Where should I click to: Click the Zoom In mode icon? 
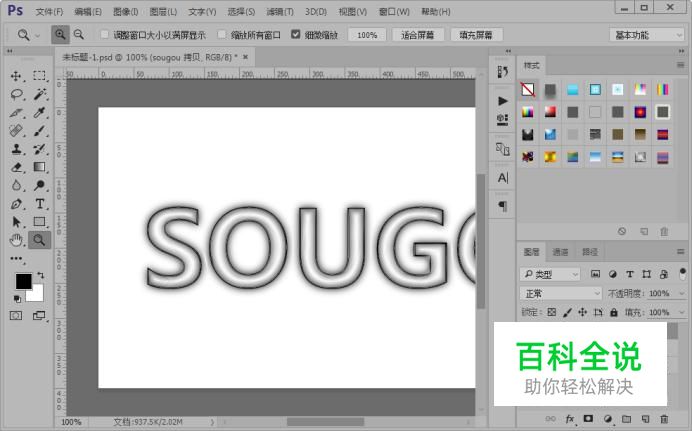[60, 34]
